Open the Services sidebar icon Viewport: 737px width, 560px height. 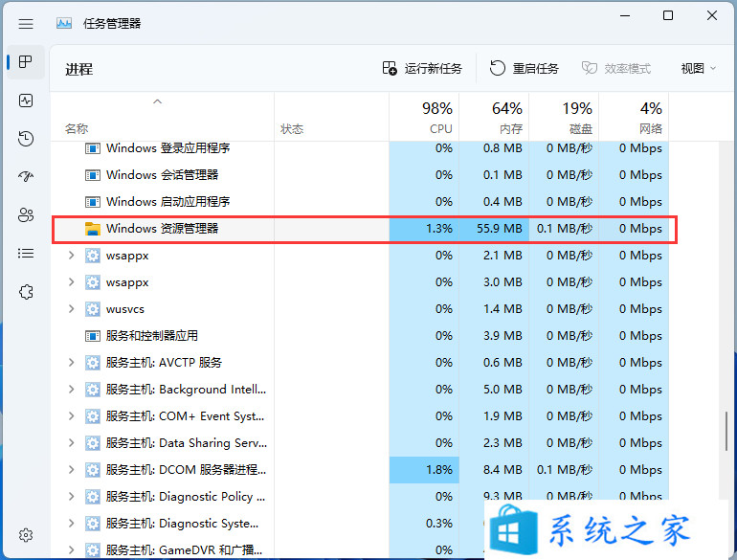point(26,292)
